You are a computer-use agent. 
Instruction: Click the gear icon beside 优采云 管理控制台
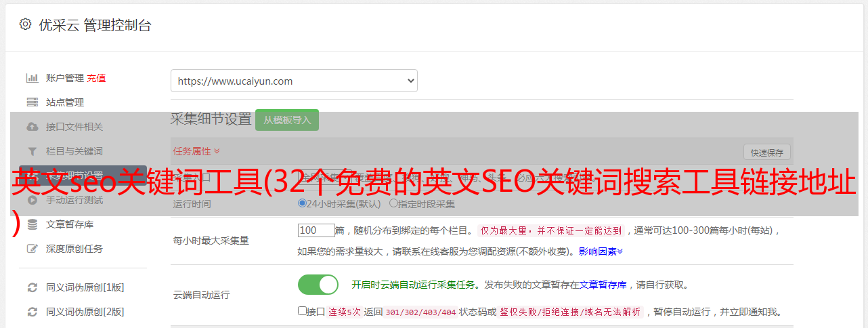[25, 24]
